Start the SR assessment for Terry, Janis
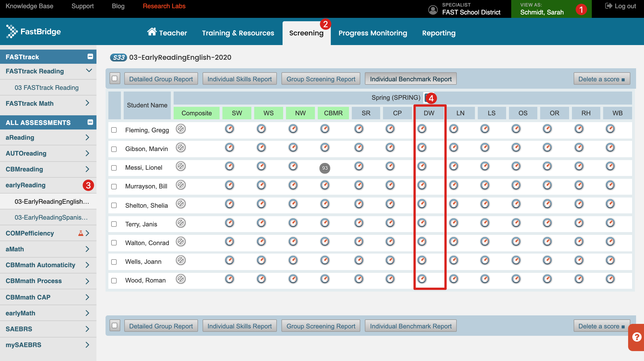The image size is (644, 361). click(359, 223)
